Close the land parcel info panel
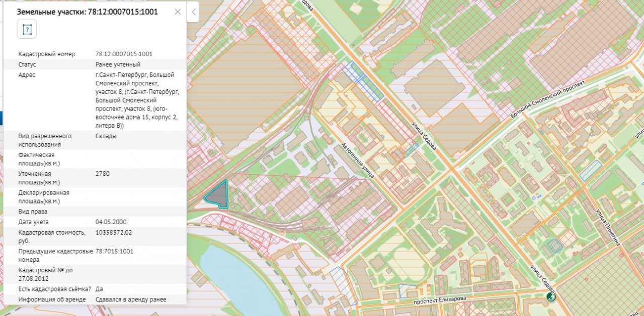This screenshot has height=316, width=644. [x=178, y=12]
